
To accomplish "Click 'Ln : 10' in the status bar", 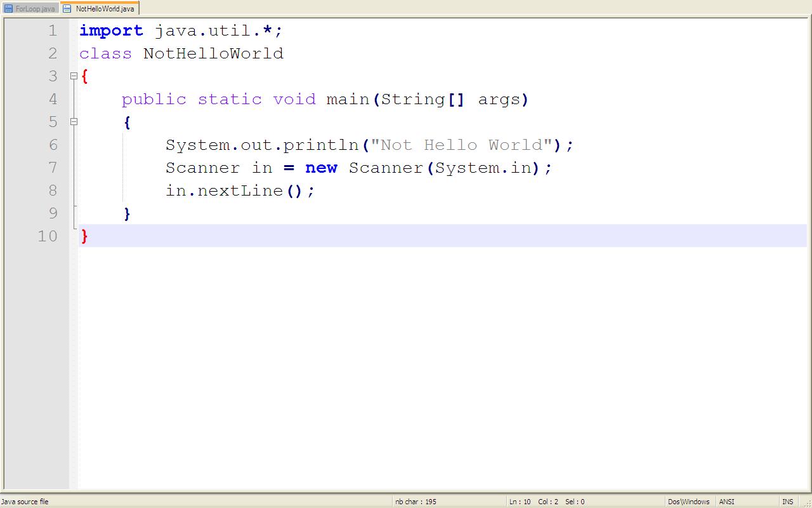I will (520, 502).
